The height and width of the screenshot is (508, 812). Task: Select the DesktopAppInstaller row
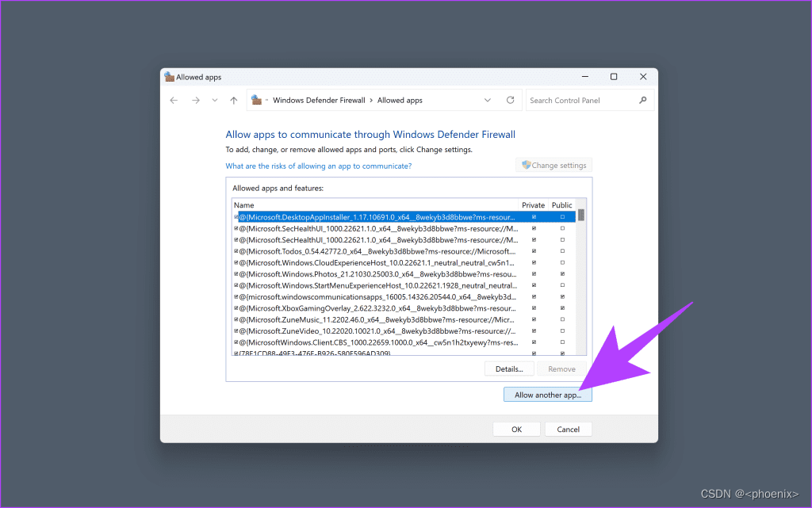(404, 217)
